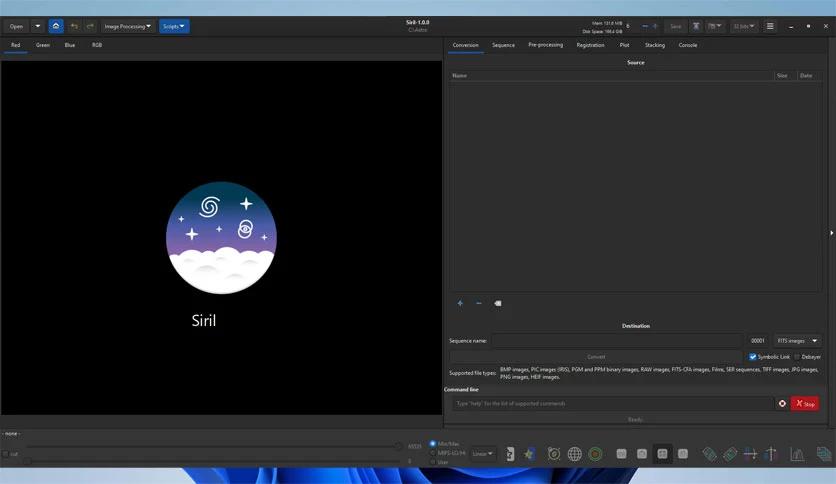Select the MIPS-LO/HI radio button
Viewport: 836px width, 484px height.
click(432, 453)
